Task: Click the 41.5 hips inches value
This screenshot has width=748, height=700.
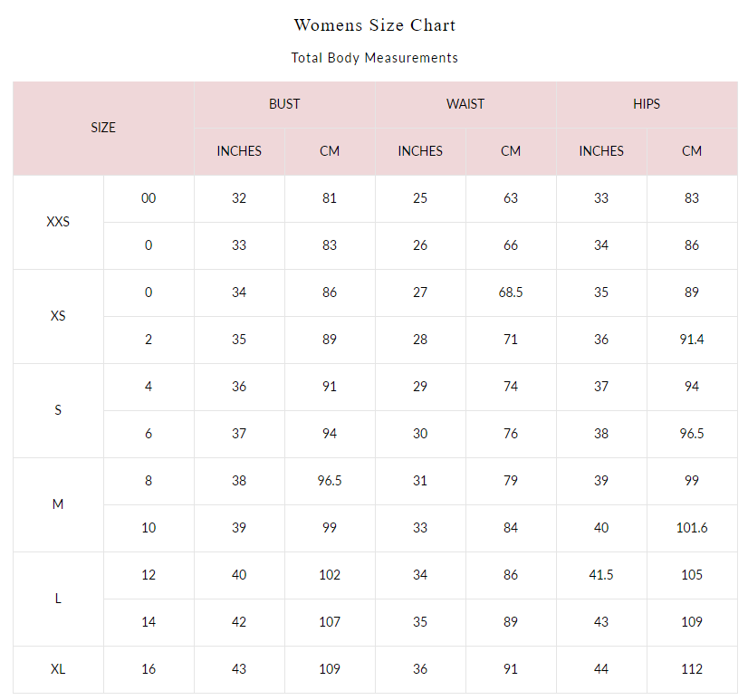Action: point(601,575)
